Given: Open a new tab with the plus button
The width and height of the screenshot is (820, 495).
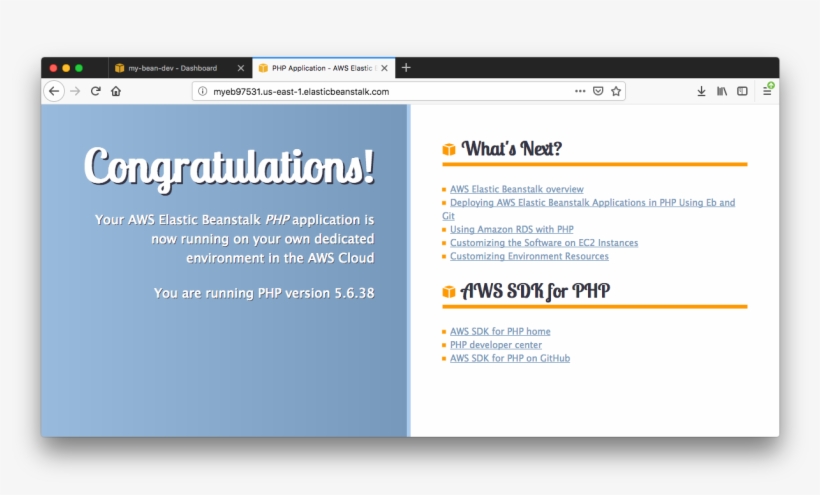Looking at the screenshot, I should pos(406,67).
